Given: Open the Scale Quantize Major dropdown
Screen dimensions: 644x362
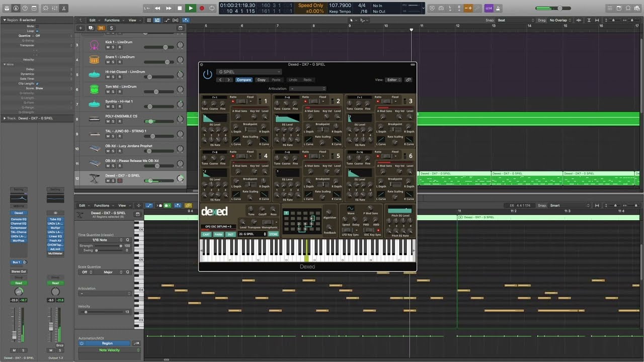Looking at the screenshot, I should (x=111, y=272).
